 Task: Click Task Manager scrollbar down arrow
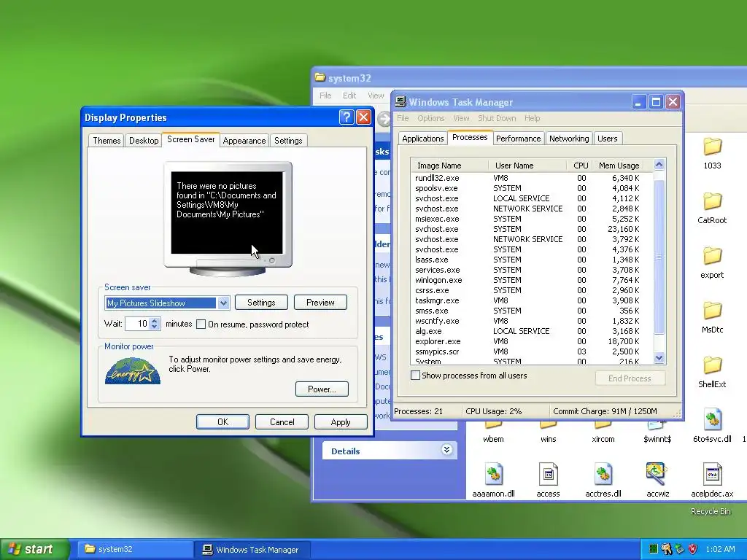[x=659, y=357]
